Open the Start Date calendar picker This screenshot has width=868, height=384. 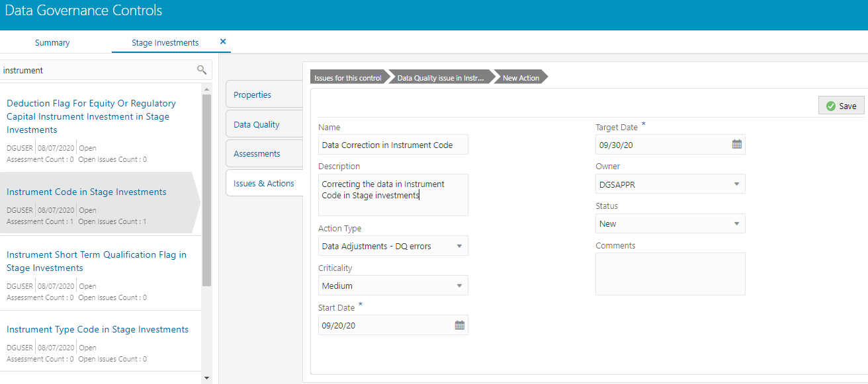pyautogui.click(x=460, y=325)
